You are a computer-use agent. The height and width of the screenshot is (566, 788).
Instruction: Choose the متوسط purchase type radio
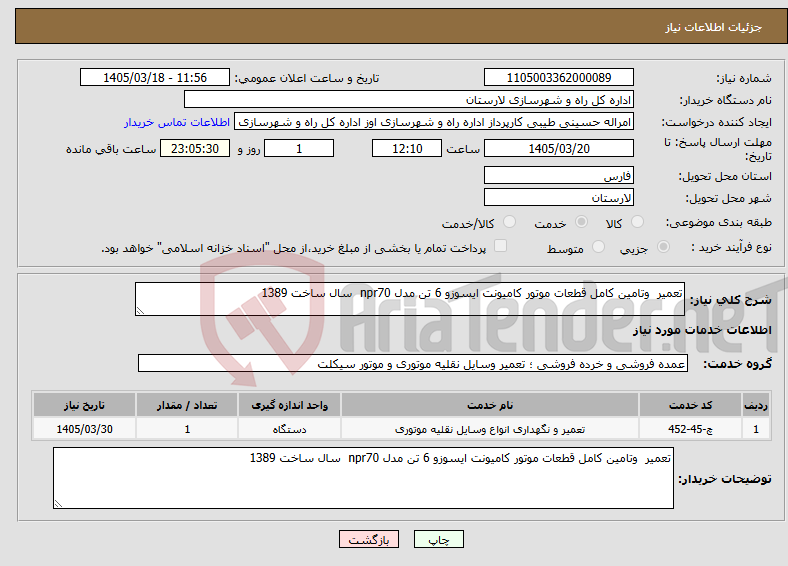click(598, 247)
